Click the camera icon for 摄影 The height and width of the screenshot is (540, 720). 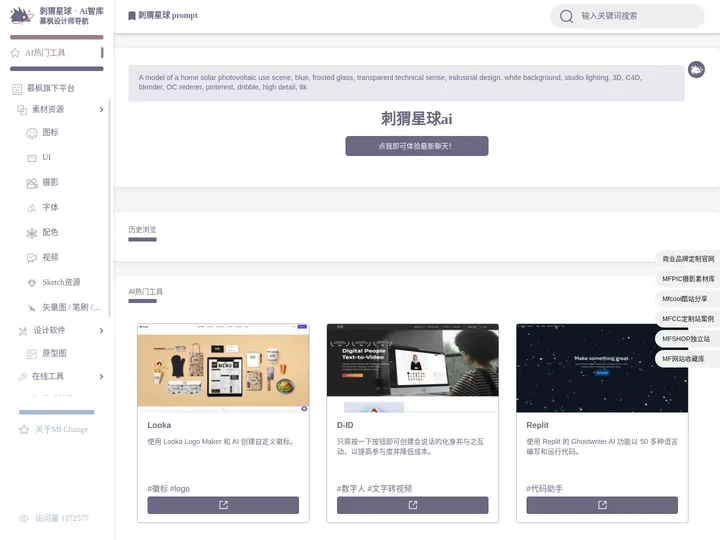[x=32, y=183]
